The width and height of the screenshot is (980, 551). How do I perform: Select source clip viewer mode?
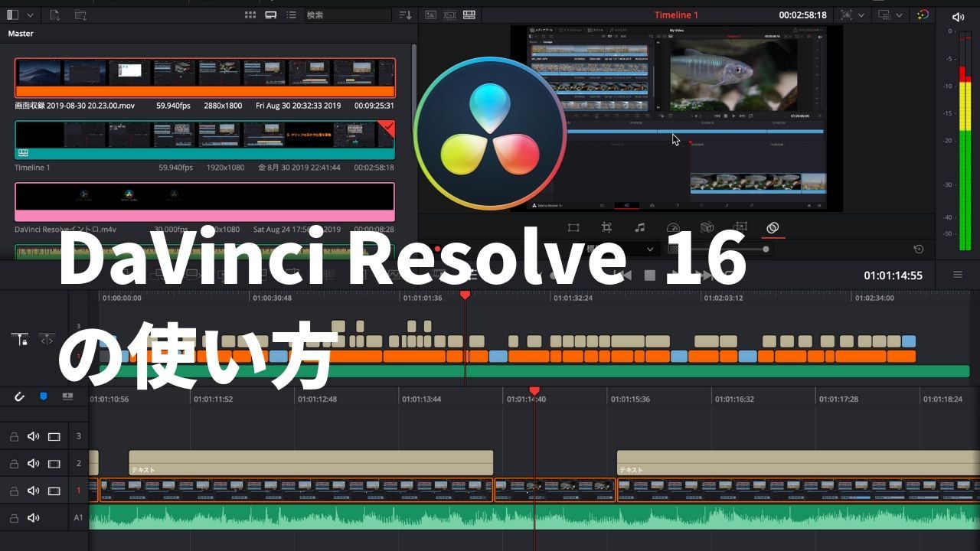tap(430, 15)
